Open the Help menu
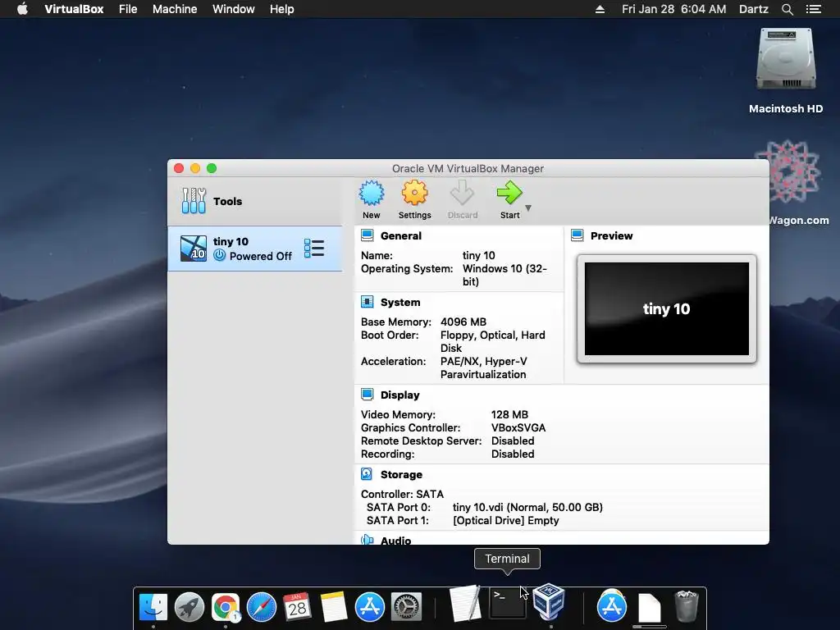Image resolution: width=840 pixels, height=630 pixels. (x=282, y=9)
